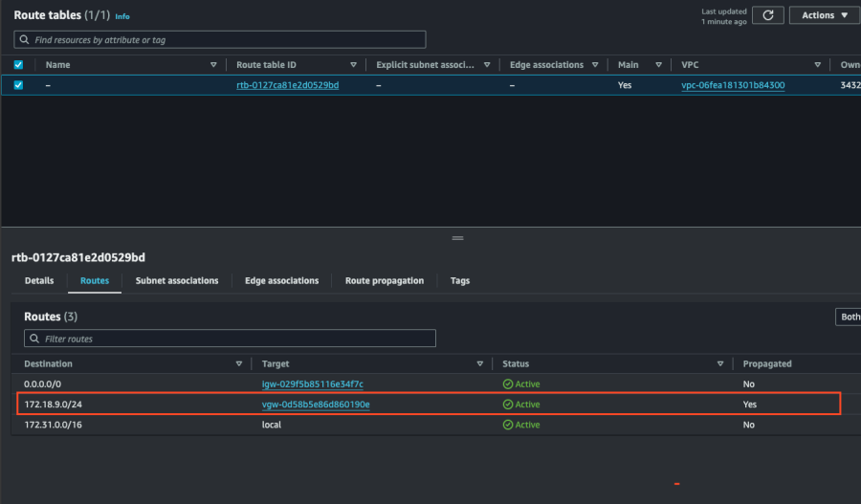861x504 pixels.
Task: Click the Info link beside Route tables
Action: point(122,16)
